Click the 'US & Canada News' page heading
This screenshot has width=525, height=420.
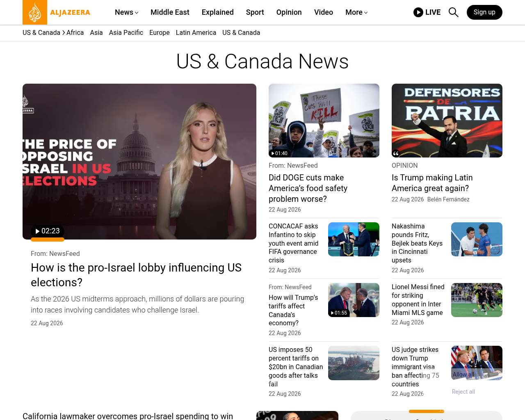262,62
